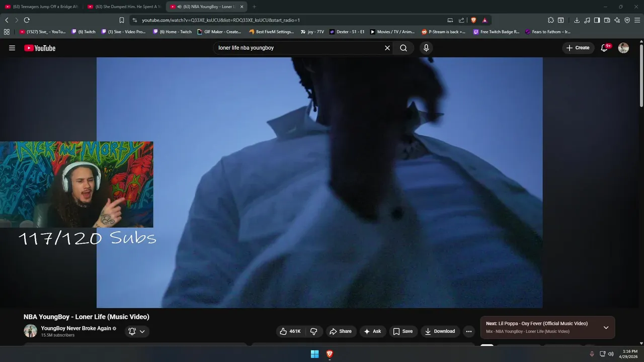The width and height of the screenshot is (644, 362).
Task: Dislike the video with thumbs down
Action: tap(314, 331)
